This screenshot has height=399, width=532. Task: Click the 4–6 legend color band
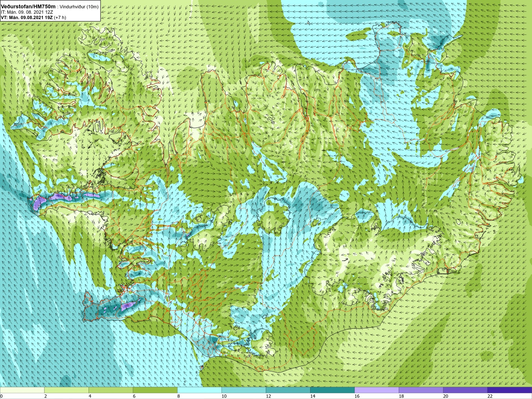pos(111,390)
